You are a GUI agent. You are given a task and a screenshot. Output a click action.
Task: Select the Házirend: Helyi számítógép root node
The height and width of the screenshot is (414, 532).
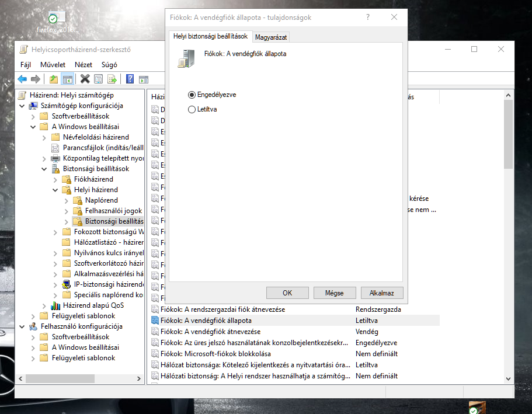72,95
